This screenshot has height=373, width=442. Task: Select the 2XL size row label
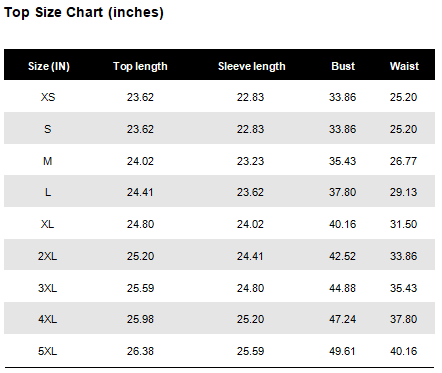(47, 256)
